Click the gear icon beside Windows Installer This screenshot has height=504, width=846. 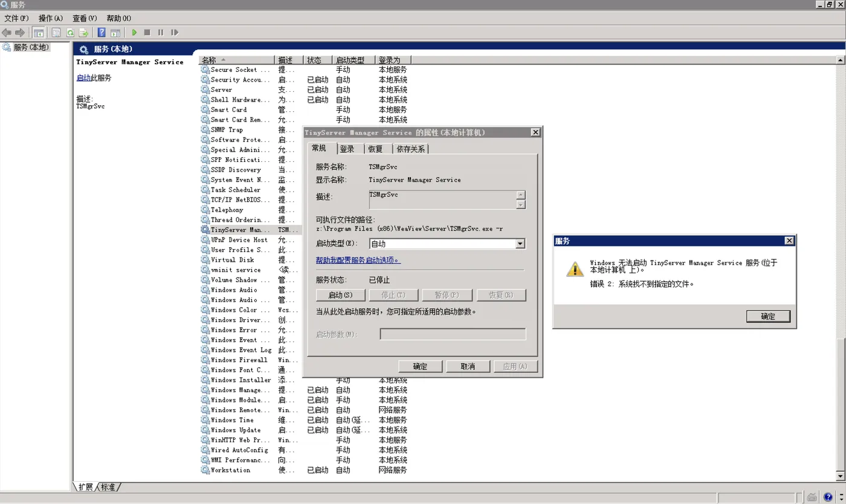click(205, 380)
